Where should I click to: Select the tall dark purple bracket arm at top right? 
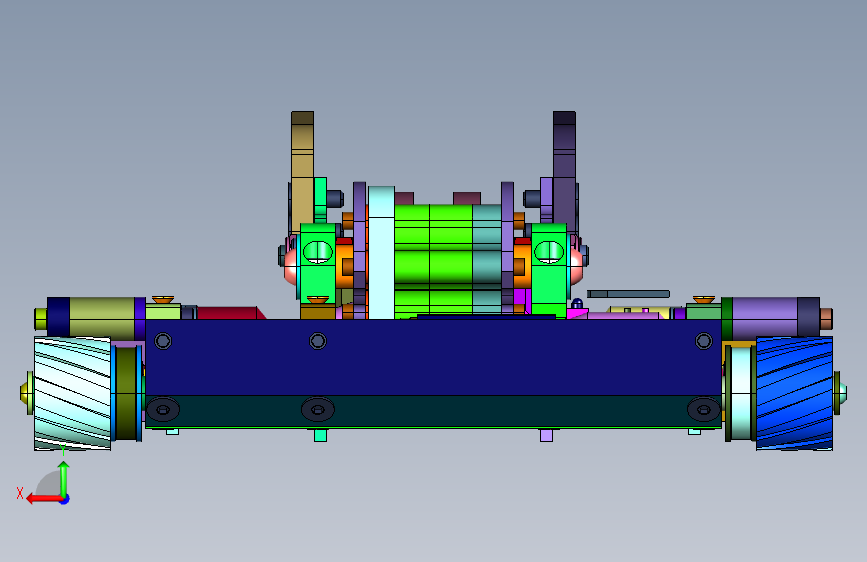click(565, 171)
